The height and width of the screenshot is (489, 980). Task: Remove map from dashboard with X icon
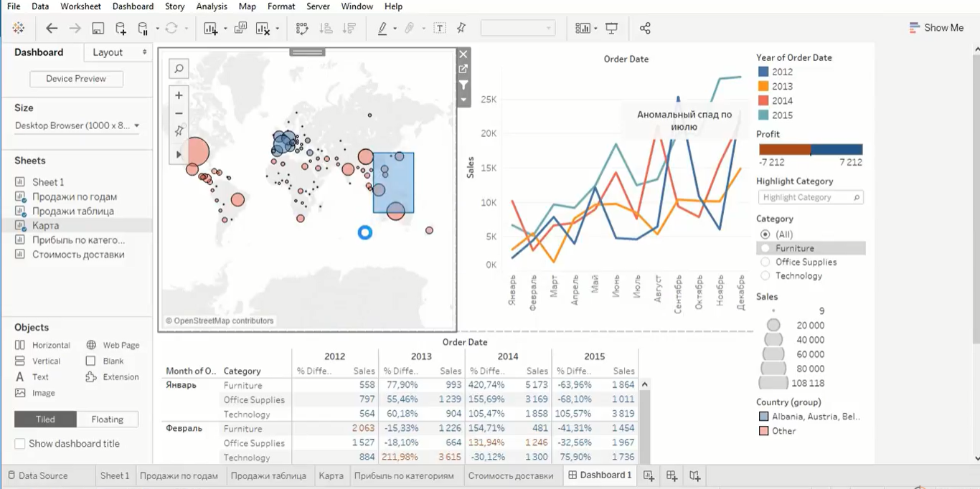[x=463, y=54]
